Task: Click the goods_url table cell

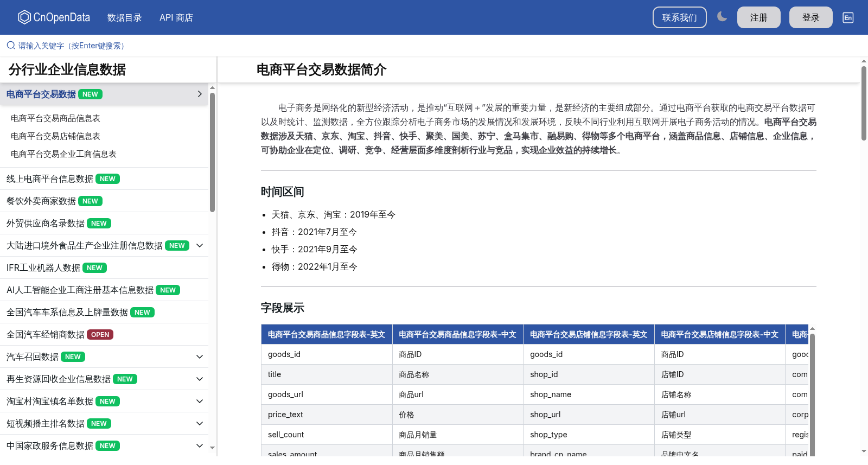Action: coord(327,394)
